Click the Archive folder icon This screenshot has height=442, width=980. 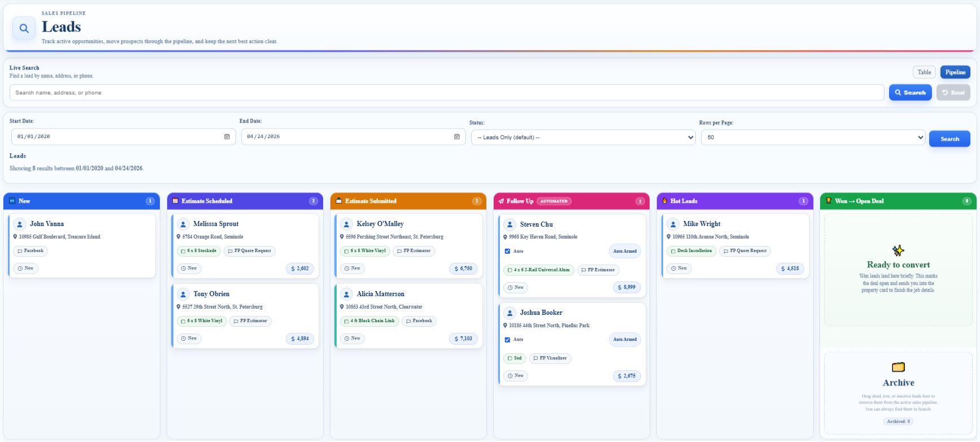[898, 367]
